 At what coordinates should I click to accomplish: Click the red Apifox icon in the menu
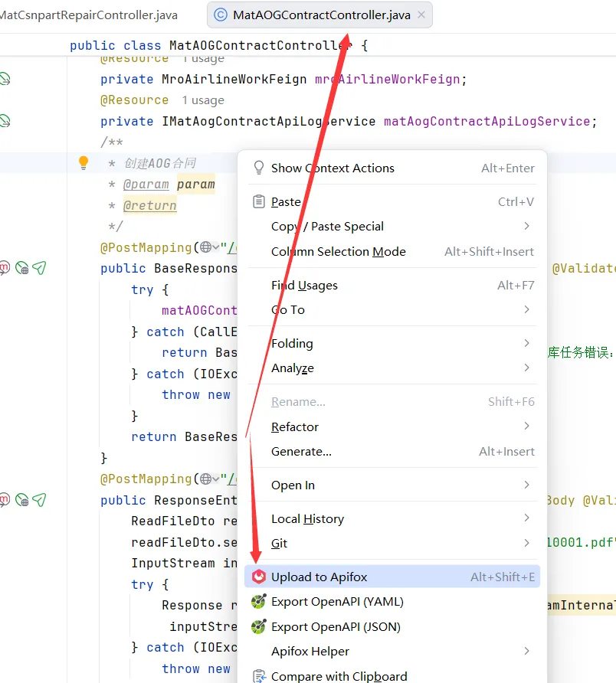pos(258,577)
